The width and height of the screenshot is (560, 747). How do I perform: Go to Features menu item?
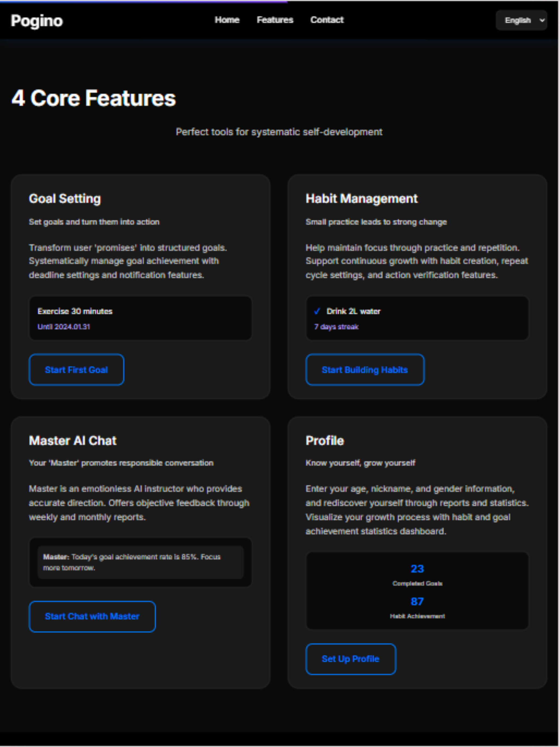coord(275,20)
